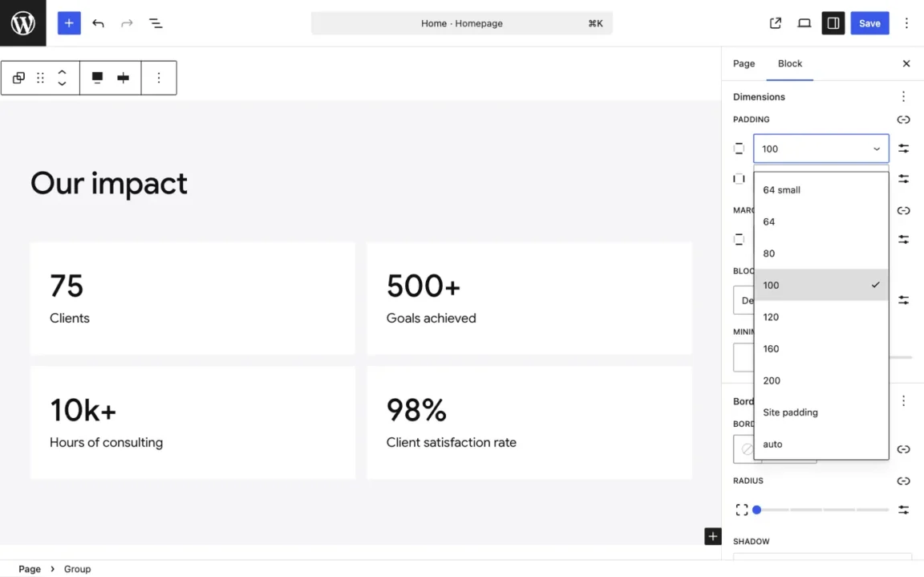The height and width of the screenshot is (577, 924).
Task: Click the drag handle dots in block toolbar
Action: click(x=40, y=78)
